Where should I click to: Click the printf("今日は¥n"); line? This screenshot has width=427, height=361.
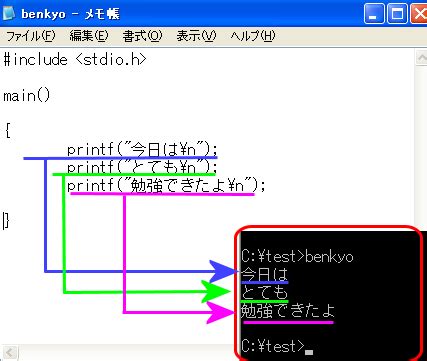click(142, 149)
